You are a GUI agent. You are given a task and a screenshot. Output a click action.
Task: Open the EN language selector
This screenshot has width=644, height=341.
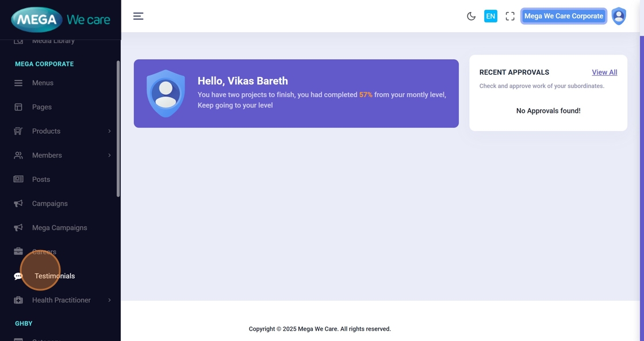pyautogui.click(x=490, y=16)
